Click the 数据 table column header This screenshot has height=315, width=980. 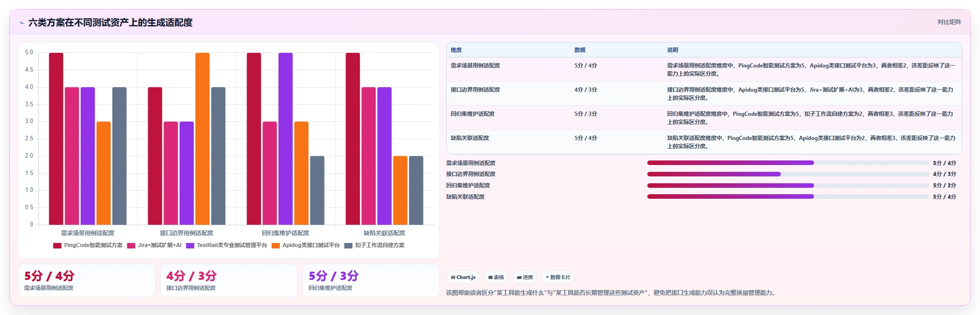coord(580,50)
